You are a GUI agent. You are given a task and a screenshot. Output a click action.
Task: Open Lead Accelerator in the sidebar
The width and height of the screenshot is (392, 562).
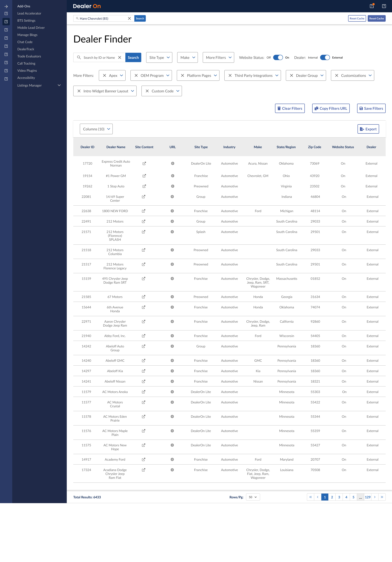[29, 13]
